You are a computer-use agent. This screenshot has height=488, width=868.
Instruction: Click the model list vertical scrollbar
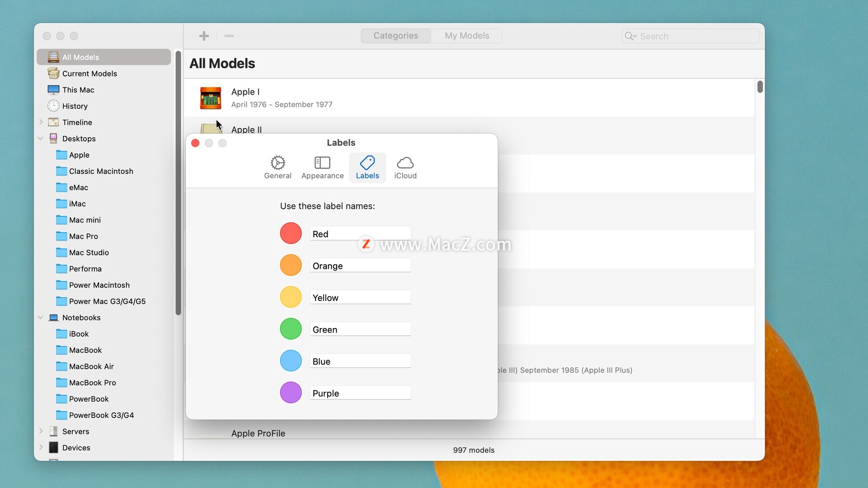[x=760, y=86]
